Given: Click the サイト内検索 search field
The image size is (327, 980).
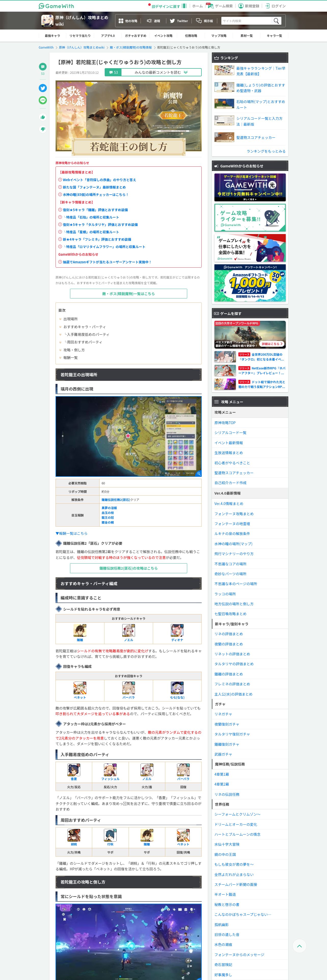Looking at the screenshot, I should coord(247,21).
